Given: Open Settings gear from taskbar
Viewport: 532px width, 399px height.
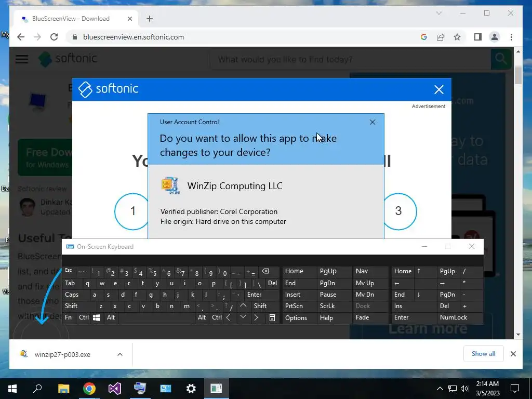Looking at the screenshot, I should click(191, 389).
